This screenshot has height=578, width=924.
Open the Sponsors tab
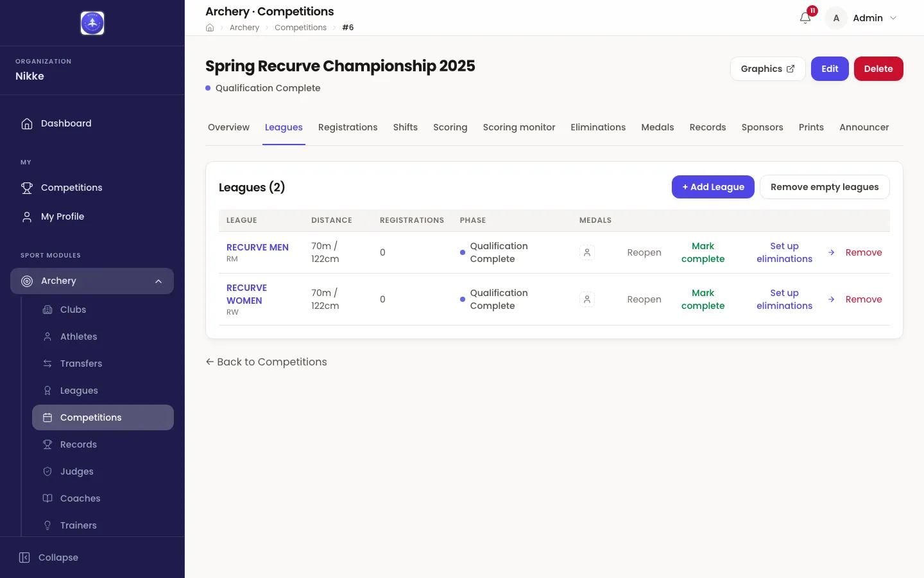click(x=762, y=127)
